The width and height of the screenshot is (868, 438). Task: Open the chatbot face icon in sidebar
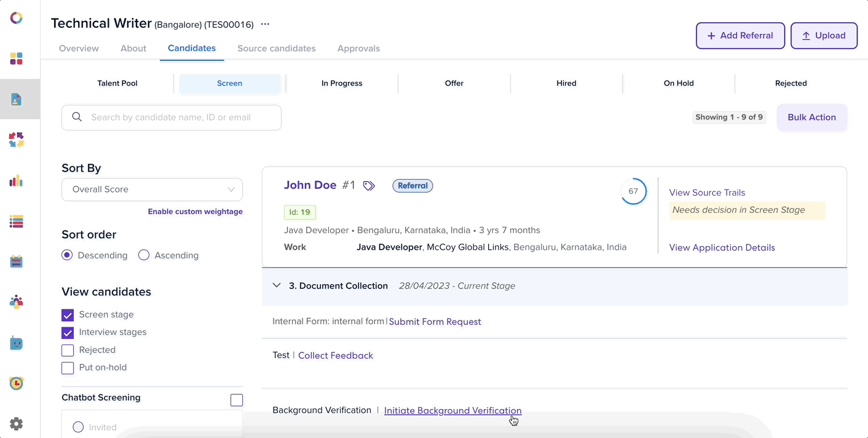pyautogui.click(x=17, y=343)
